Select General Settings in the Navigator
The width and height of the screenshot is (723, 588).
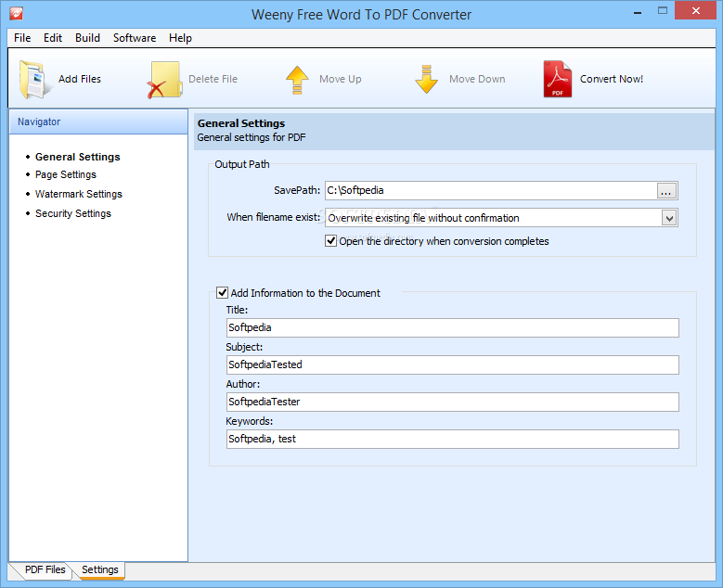77,157
